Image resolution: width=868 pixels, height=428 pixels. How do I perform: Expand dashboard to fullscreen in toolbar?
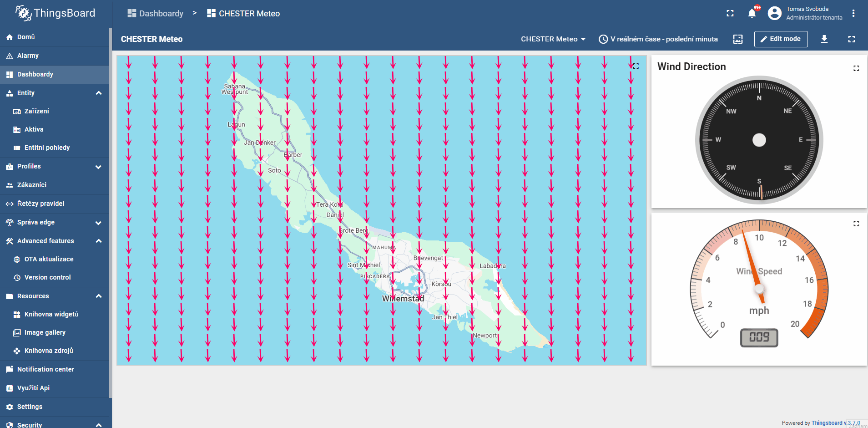[x=852, y=39]
